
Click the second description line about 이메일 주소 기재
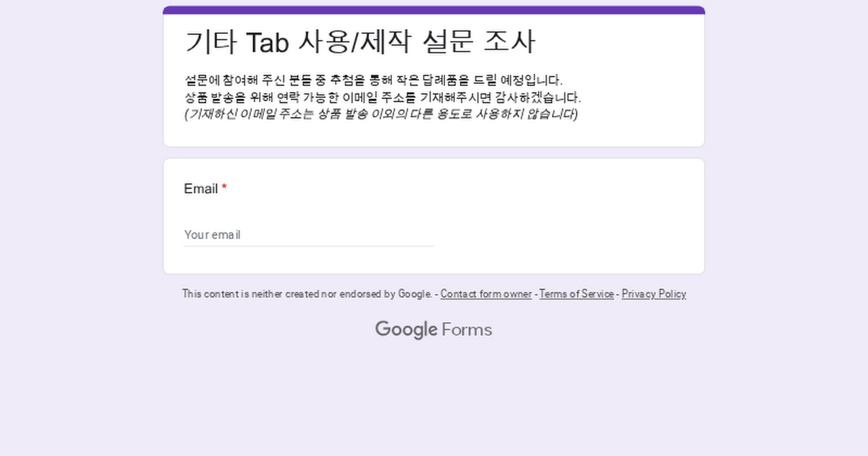pyautogui.click(x=383, y=98)
